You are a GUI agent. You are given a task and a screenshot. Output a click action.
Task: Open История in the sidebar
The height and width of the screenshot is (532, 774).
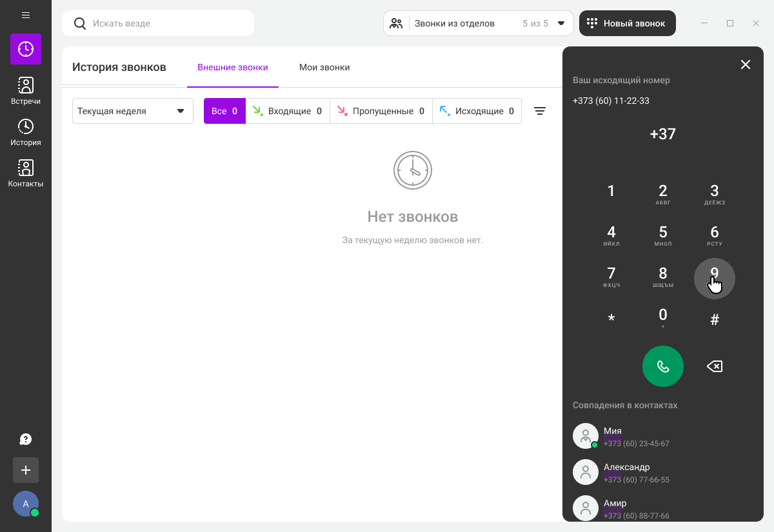click(26, 132)
